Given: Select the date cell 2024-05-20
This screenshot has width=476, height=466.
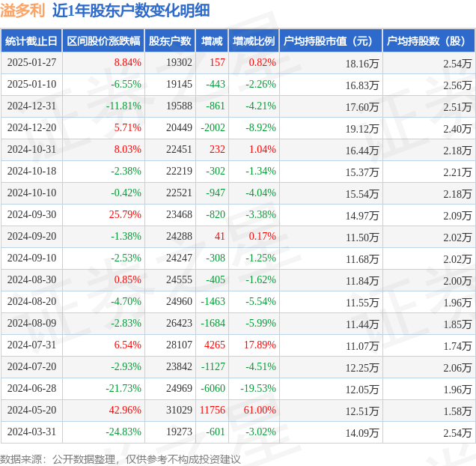Looking at the screenshot, I should pyautogui.click(x=32, y=411).
